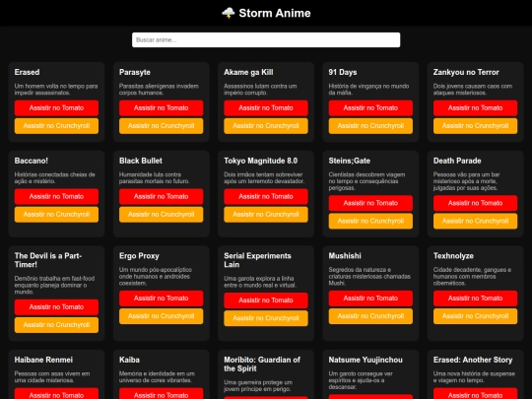Click the Akame ga Kill title
Viewport: 532px width, 399px height.
click(248, 72)
